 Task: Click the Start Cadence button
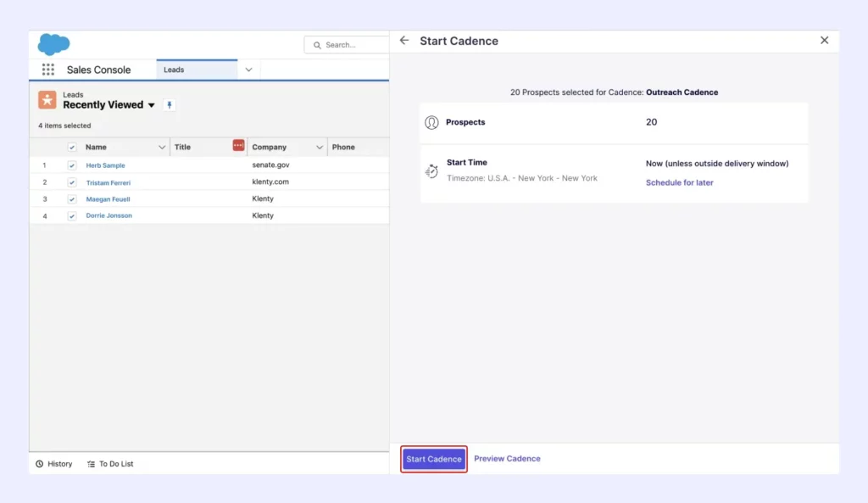(x=434, y=459)
